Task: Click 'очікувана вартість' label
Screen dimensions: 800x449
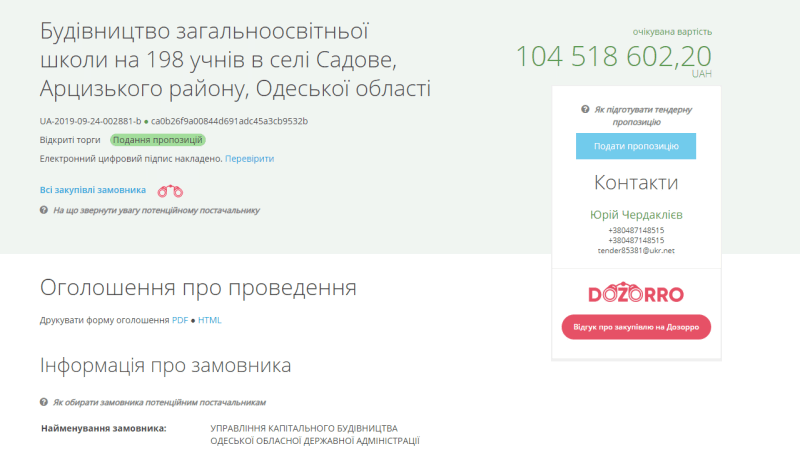Action: (672, 32)
